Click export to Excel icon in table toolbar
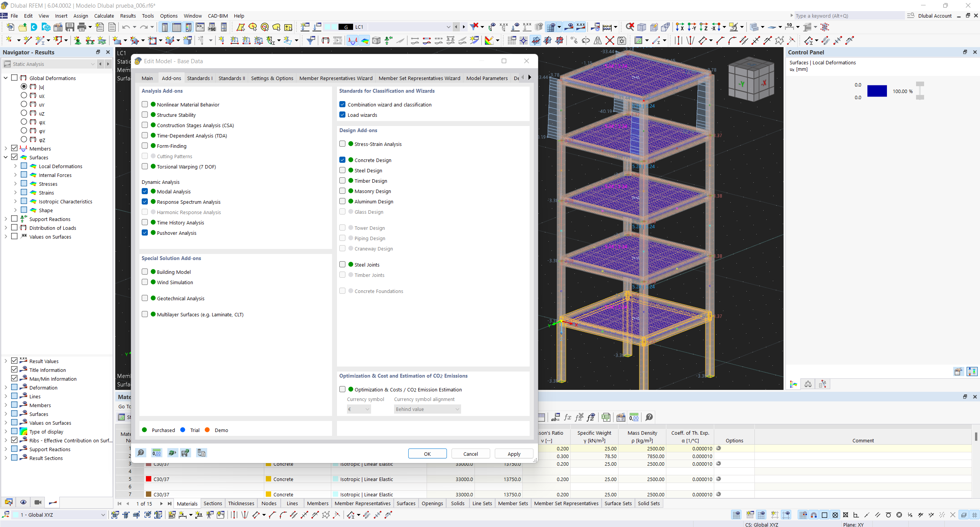This screenshot has height=527, width=980. coord(606,417)
